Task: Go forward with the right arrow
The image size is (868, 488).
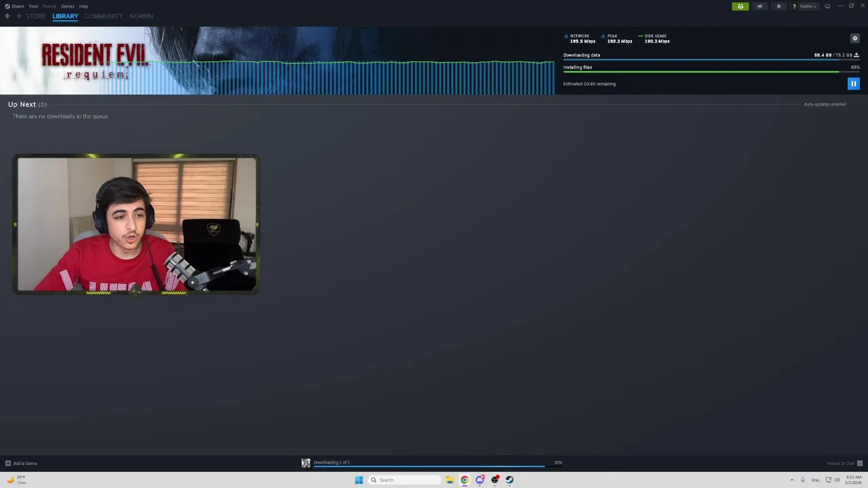Action: tap(19, 16)
